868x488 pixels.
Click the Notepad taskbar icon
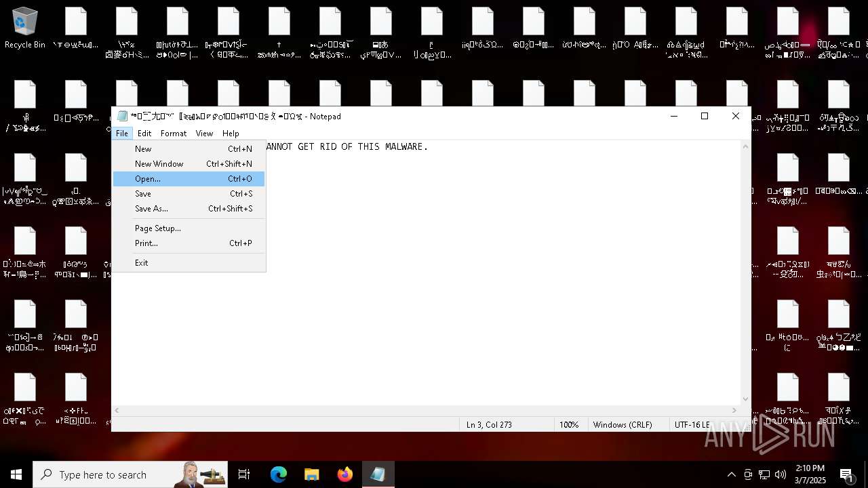click(378, 474)
